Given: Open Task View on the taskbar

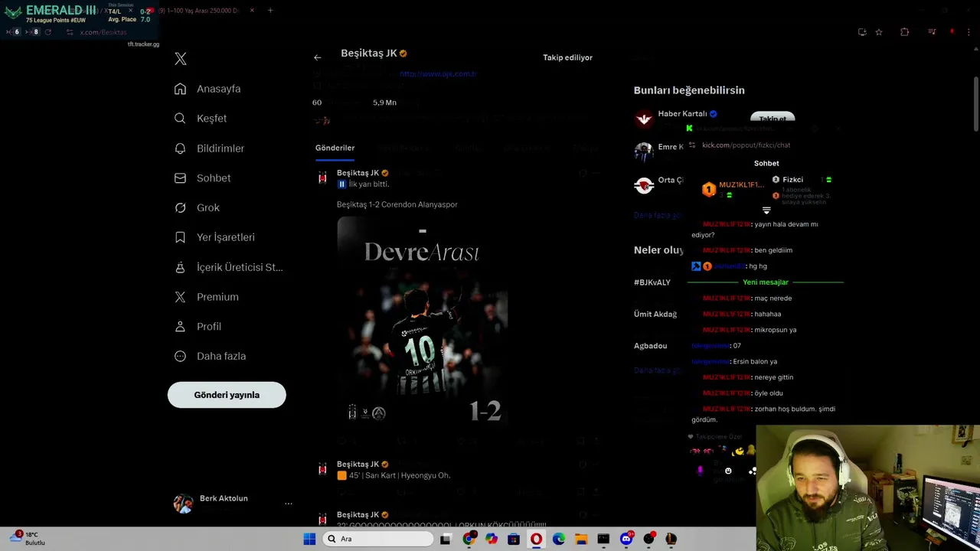Looking at the screenshot, I should (x=446, y=539).
